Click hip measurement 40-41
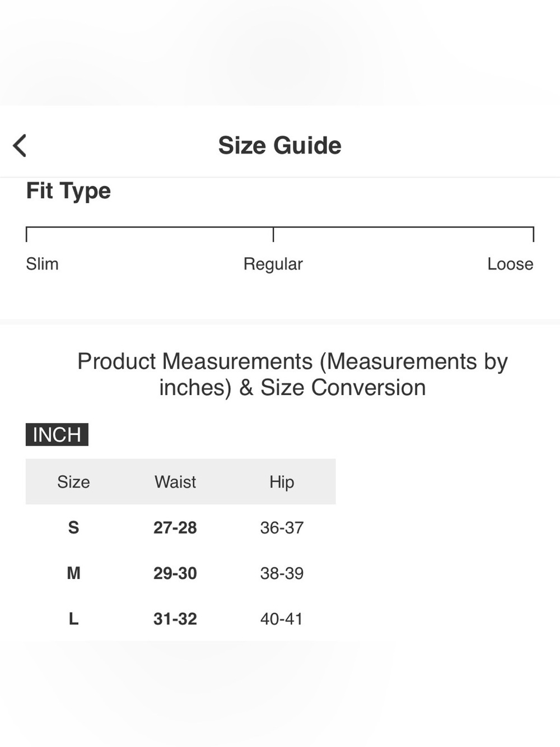Viewport: 560px width, 747px height. coord(282,619)
